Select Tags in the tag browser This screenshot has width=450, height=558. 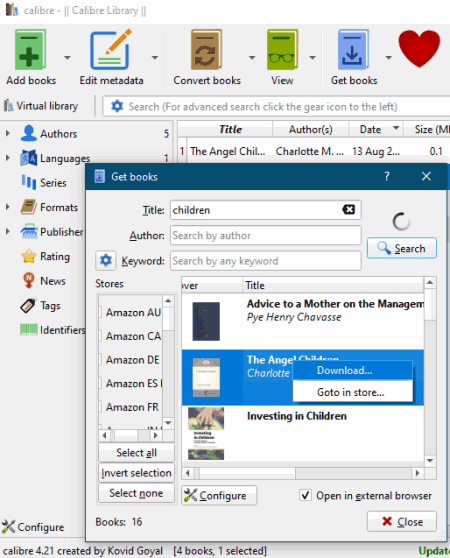tap(50, 306)
